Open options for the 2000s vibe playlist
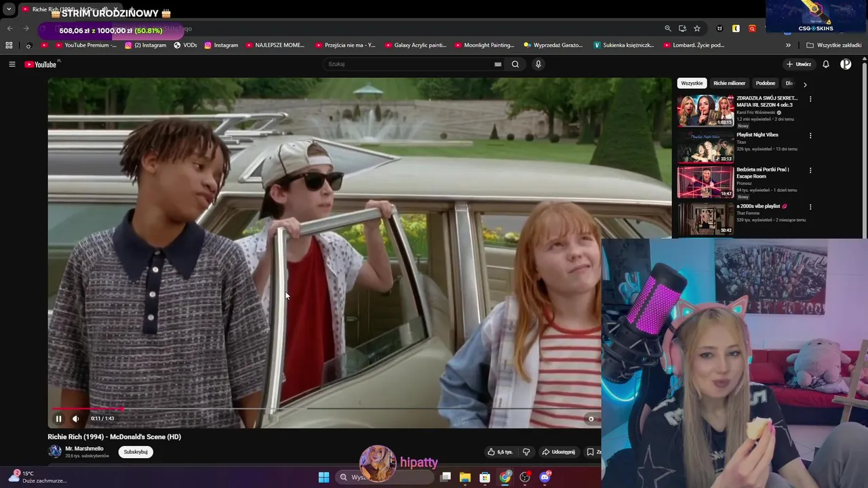The height and width of the screenshot is (488, 868). click(810, 207)
